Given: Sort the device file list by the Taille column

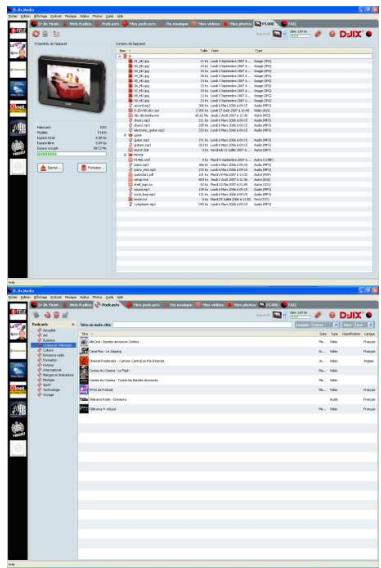Looking at the screenshot, I should point(203,51).
